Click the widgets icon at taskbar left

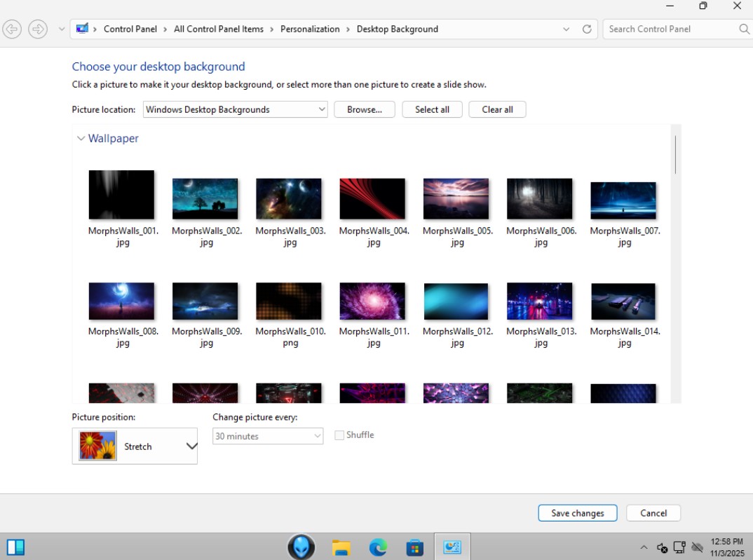15,547
